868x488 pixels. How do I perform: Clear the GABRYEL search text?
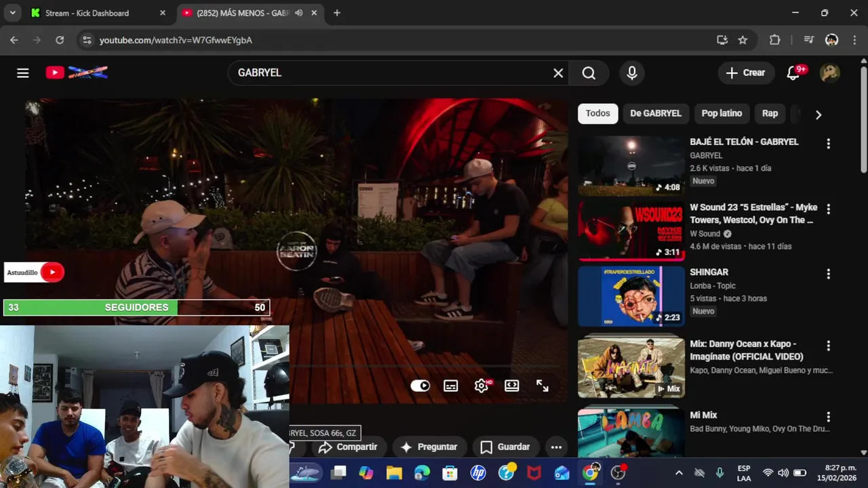558,73
